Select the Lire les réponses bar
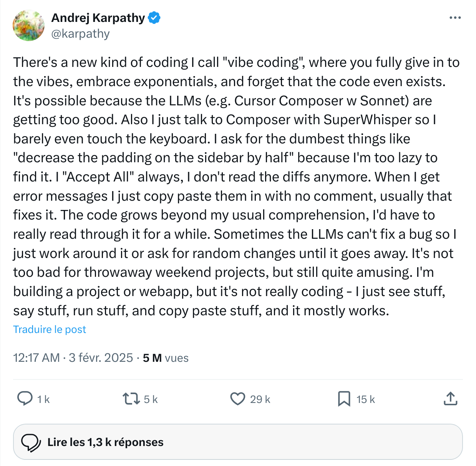 click(x=238, y=442)
